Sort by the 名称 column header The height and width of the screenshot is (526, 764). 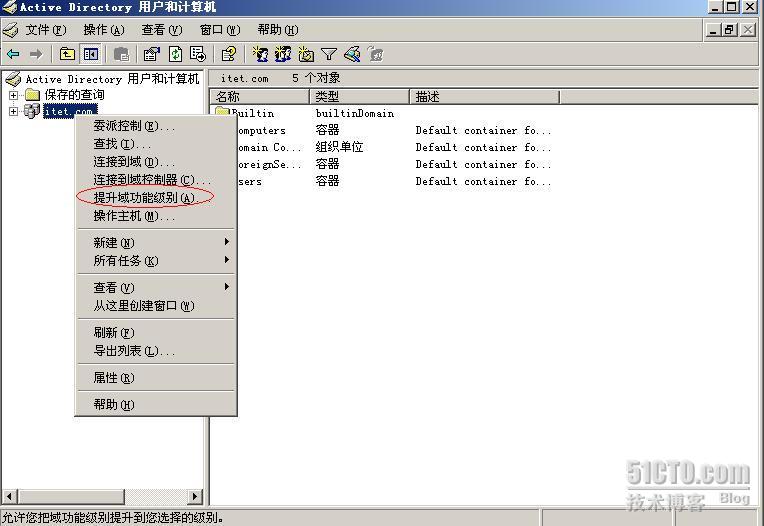[x=260, y=96]
